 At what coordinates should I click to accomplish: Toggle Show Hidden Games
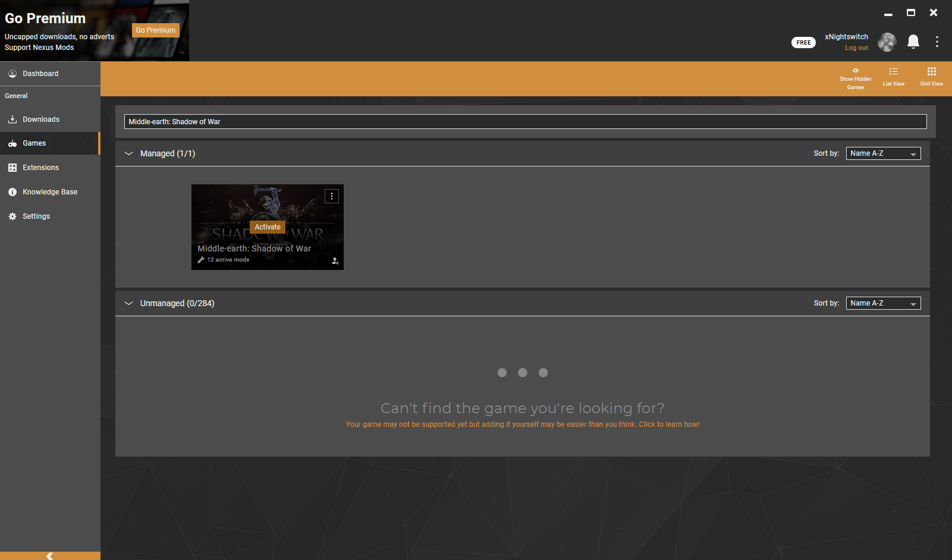tap(855, 77)
